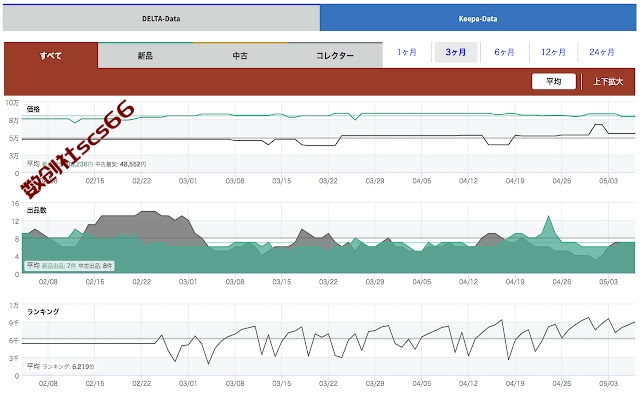Select the すべて condition tab
Screen dimensions: 640x400
51,56
